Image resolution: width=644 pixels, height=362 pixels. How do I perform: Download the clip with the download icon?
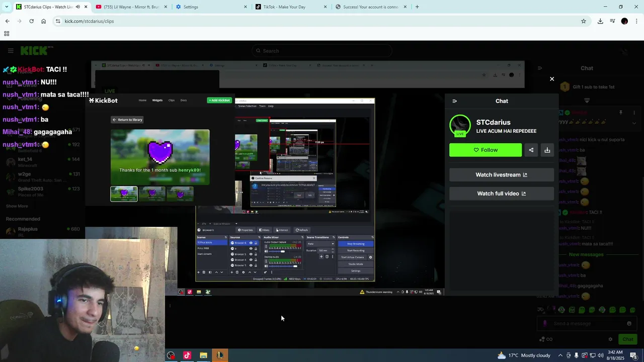547,150
